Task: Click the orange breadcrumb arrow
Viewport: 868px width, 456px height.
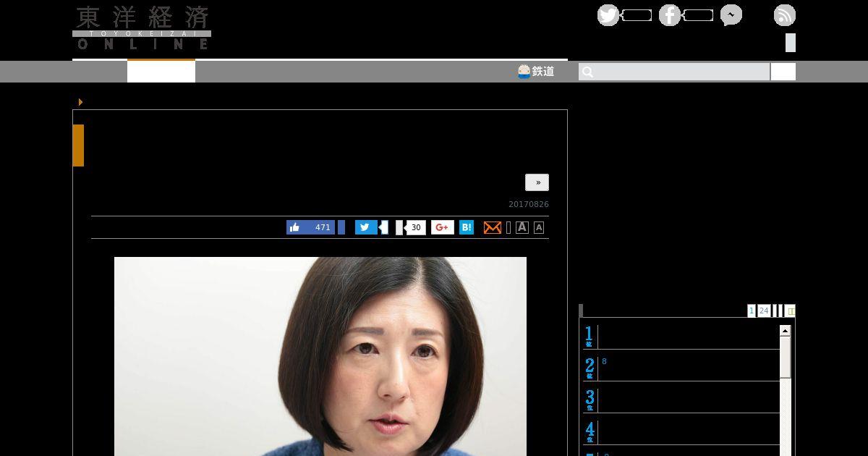Action: pyautogui.click(x=80, y=102)
